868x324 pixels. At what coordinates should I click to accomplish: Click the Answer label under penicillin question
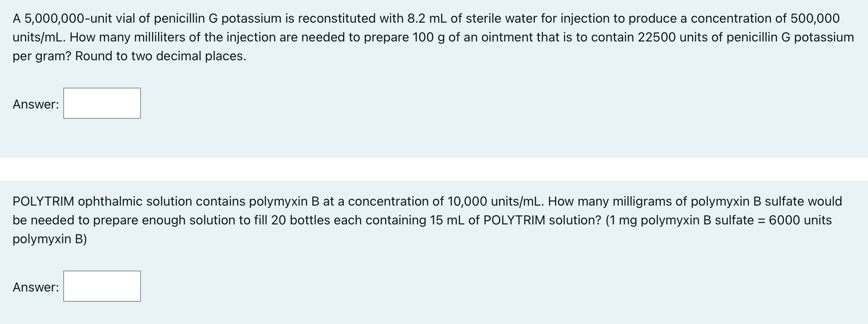pos(36,104)
